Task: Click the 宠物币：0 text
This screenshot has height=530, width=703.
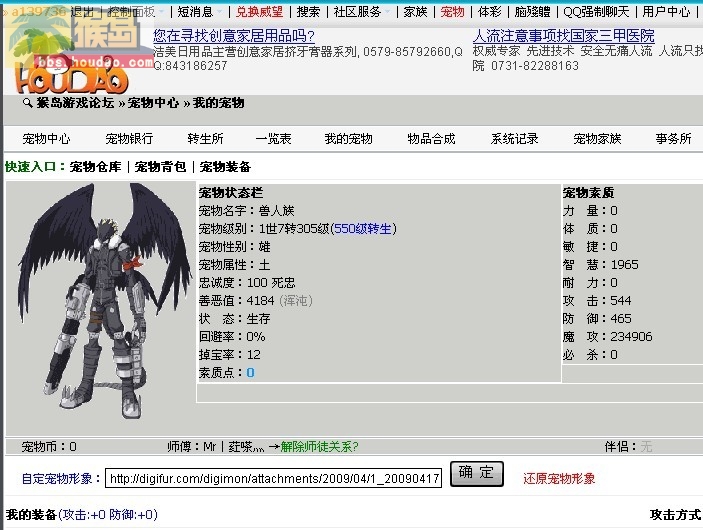Action: [49, 447]
